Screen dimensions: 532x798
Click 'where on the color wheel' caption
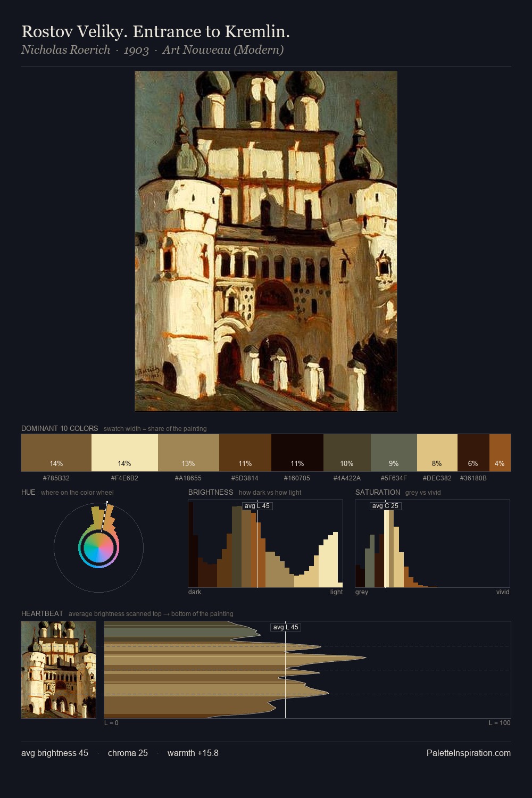coord(77,493)
